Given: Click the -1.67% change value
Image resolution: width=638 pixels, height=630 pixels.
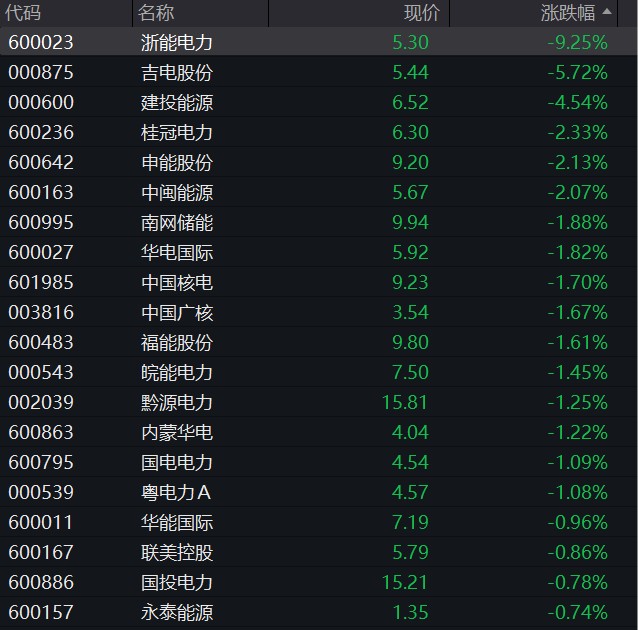Looking at the screenshot, I should point(577,312).
